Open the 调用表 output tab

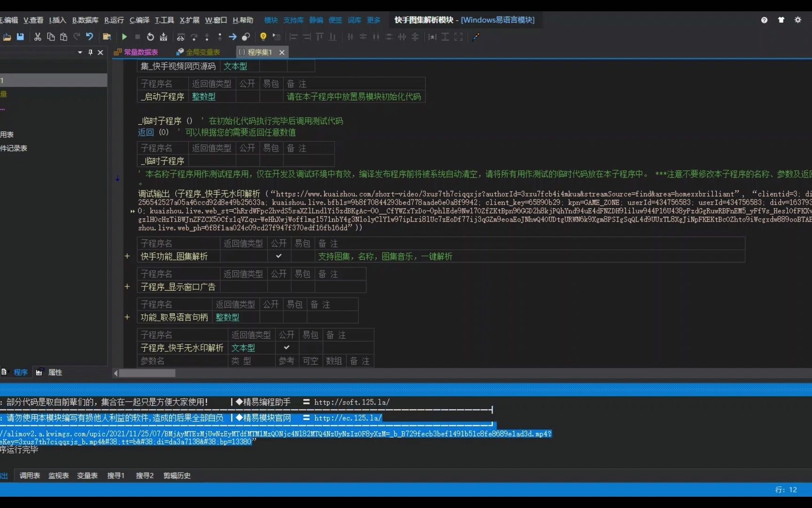click(x=30, y=476)
